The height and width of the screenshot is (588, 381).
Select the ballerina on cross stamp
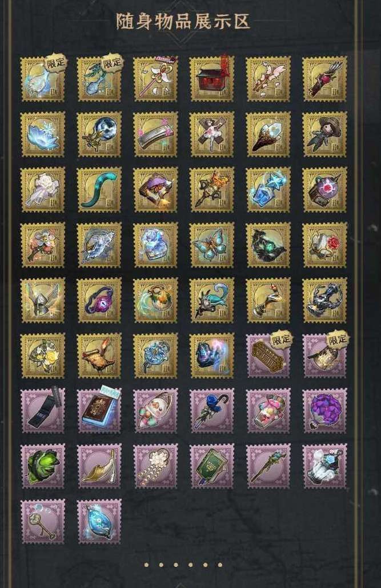pos(212,134)
